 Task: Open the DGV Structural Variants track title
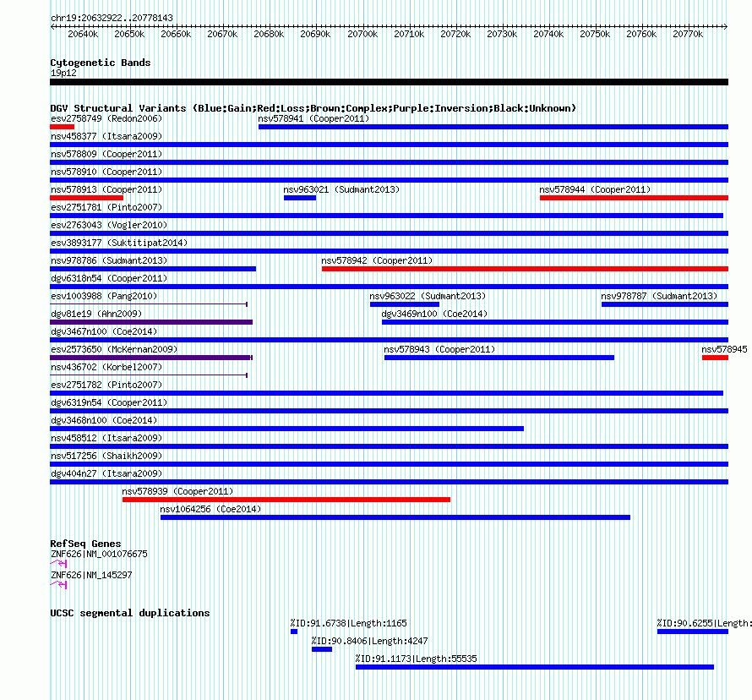pyautogui.click(x=313, y=108)
